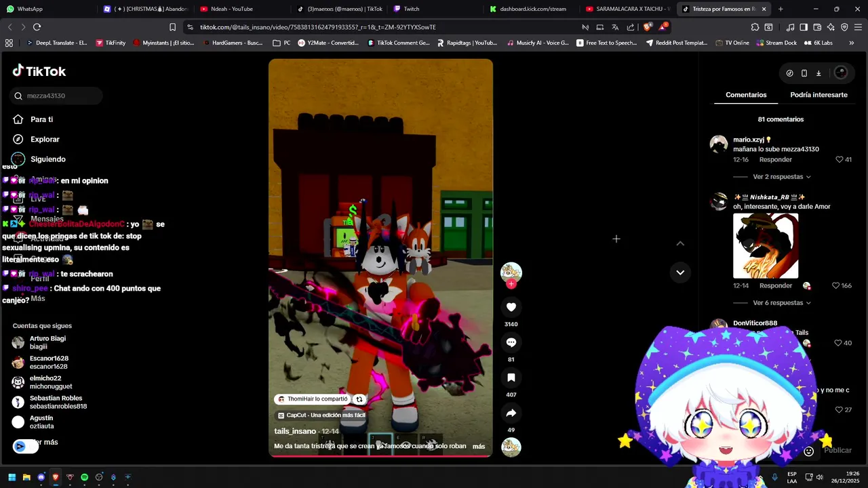The width and height of the screenshot is (868, 488).
Task: Click the repost icon beside ThomiHair
Action: (x=359, y=399)
